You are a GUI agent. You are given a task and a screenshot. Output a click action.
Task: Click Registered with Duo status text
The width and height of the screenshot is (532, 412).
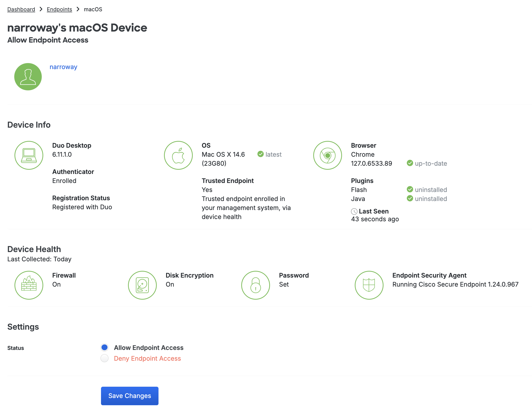point(82,207)
